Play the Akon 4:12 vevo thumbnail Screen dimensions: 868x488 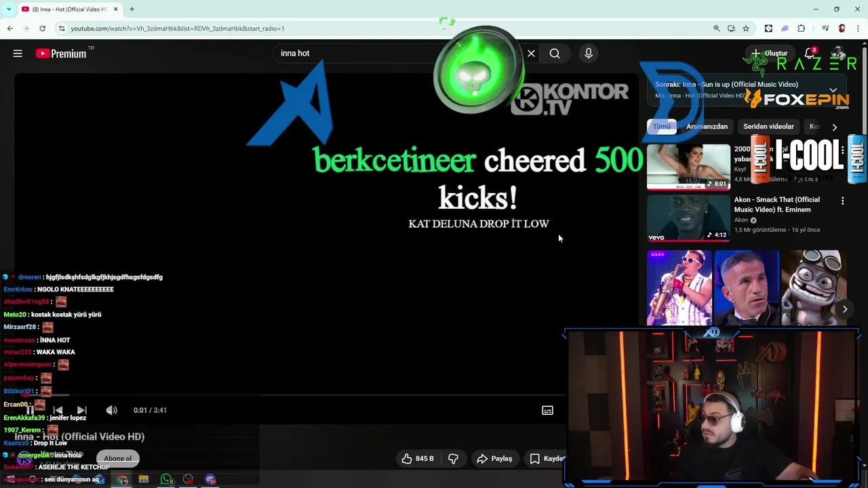tap(688, 218)
